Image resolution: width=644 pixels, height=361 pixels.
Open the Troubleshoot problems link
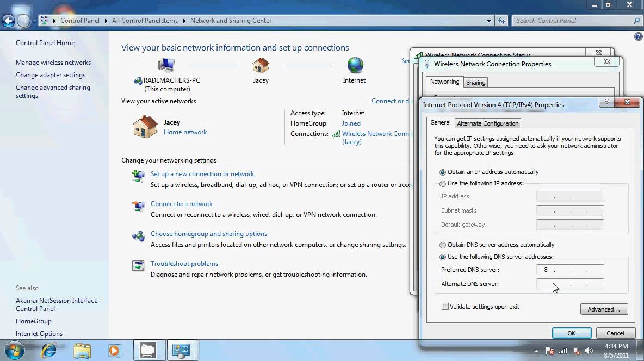coord(184,264)
